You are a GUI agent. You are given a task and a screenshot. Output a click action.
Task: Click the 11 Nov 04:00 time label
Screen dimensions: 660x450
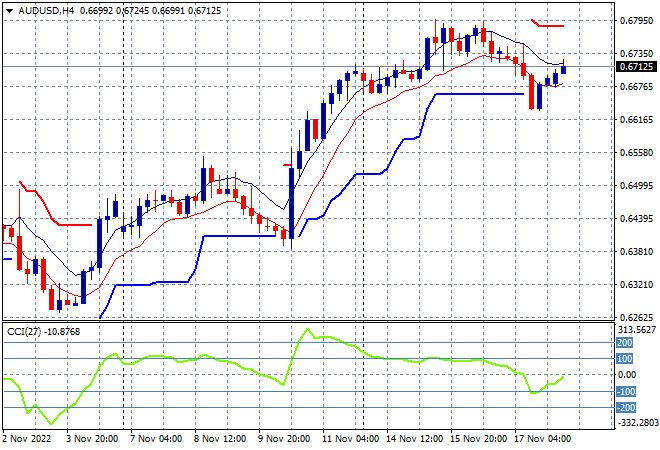(x=350, y=439)
